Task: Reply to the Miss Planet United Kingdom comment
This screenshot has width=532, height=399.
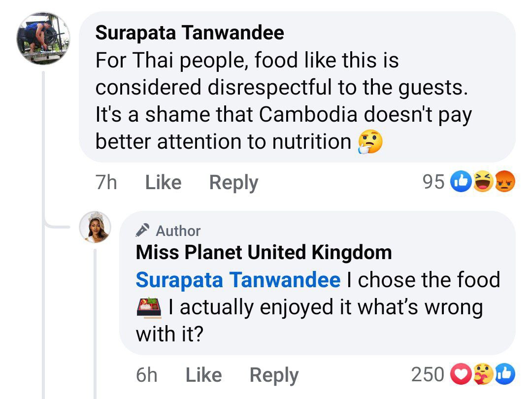Action: click(274, 375)
